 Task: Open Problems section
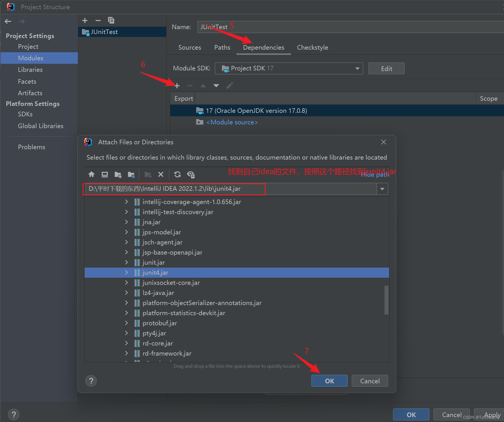31,147
